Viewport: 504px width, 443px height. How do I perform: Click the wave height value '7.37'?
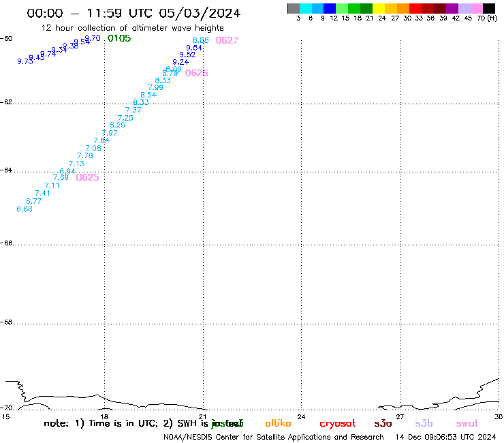pos(133,110)
